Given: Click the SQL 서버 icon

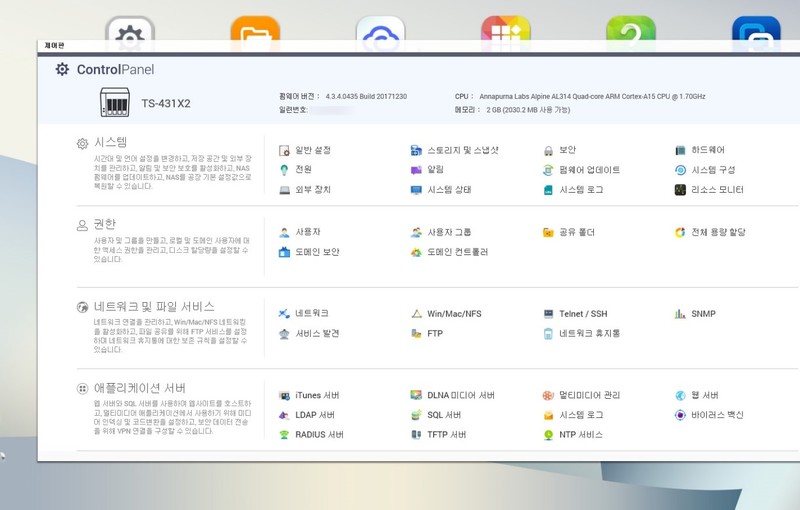Looking at the screenshot, I should 416,415.
